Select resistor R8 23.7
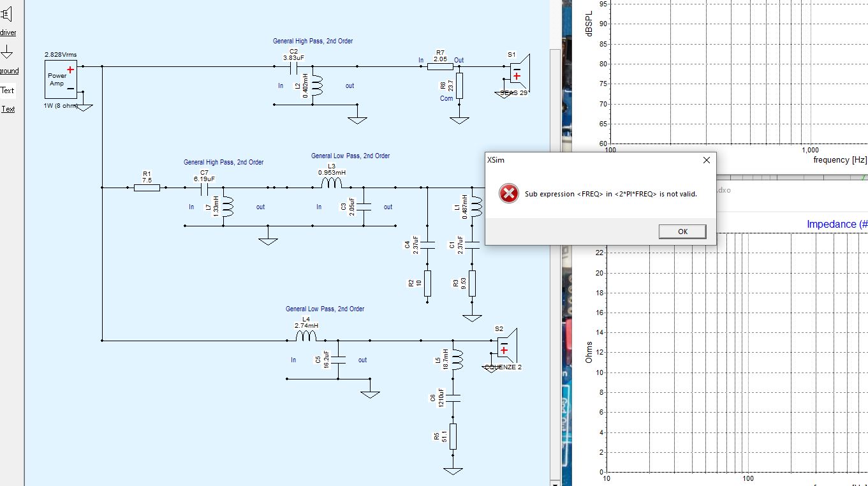The width and height of the screenshot is (868, 486). click(x=459, y=86)
